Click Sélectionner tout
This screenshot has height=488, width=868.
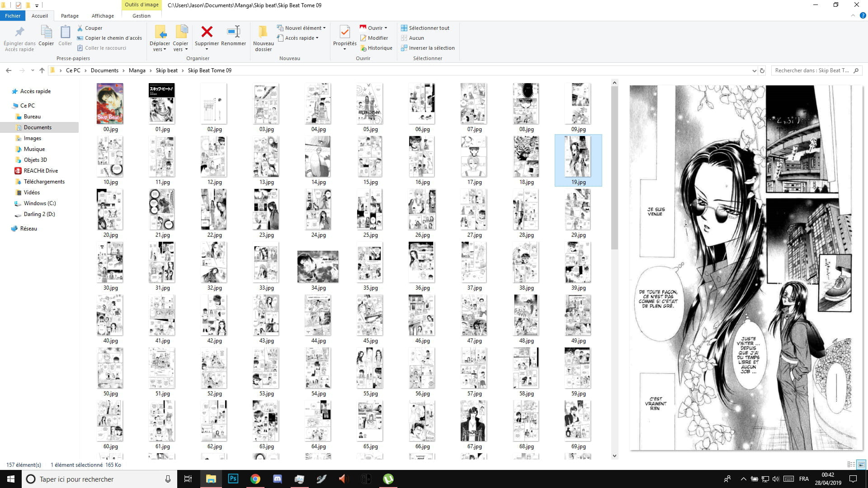tap(425, 28)
